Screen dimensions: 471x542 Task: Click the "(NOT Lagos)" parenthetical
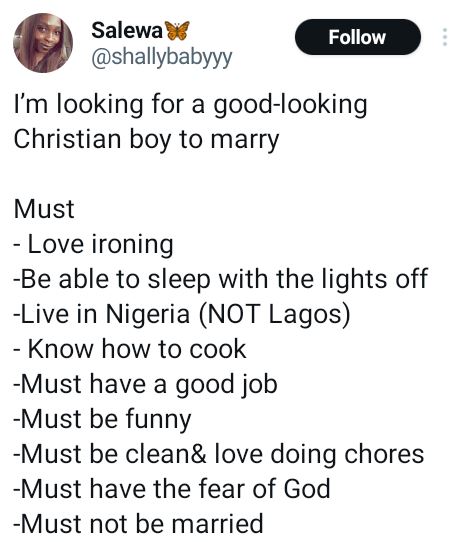click(x=275, y=314)
